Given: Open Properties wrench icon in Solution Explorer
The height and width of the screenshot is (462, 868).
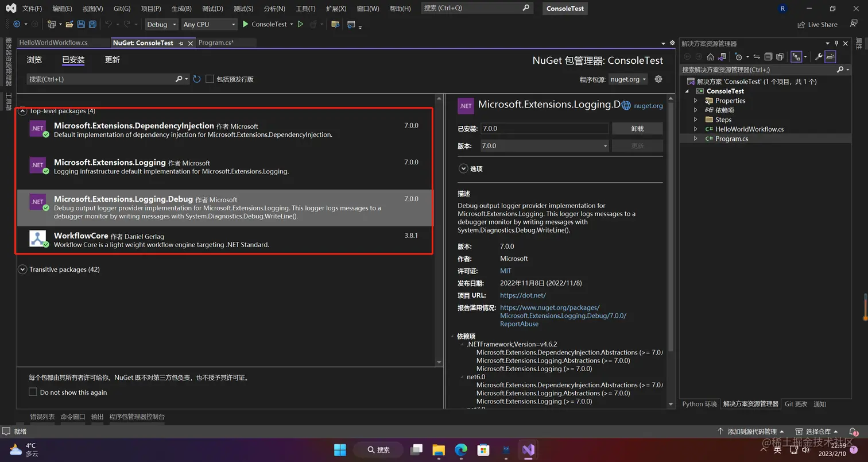Looking at the screenshot, I should click(819, 56).
